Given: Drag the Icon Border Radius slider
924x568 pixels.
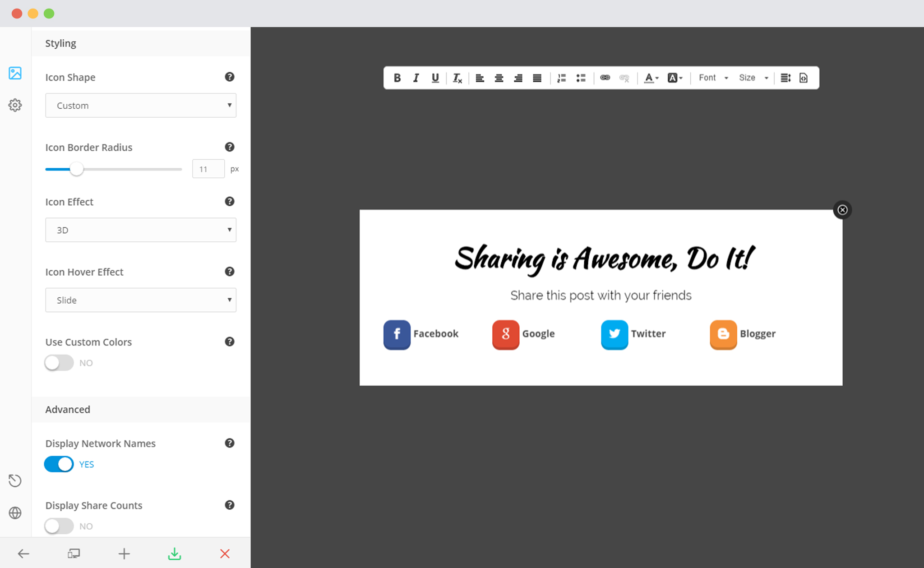Looking at the screenshot, I should pos(77,169).
